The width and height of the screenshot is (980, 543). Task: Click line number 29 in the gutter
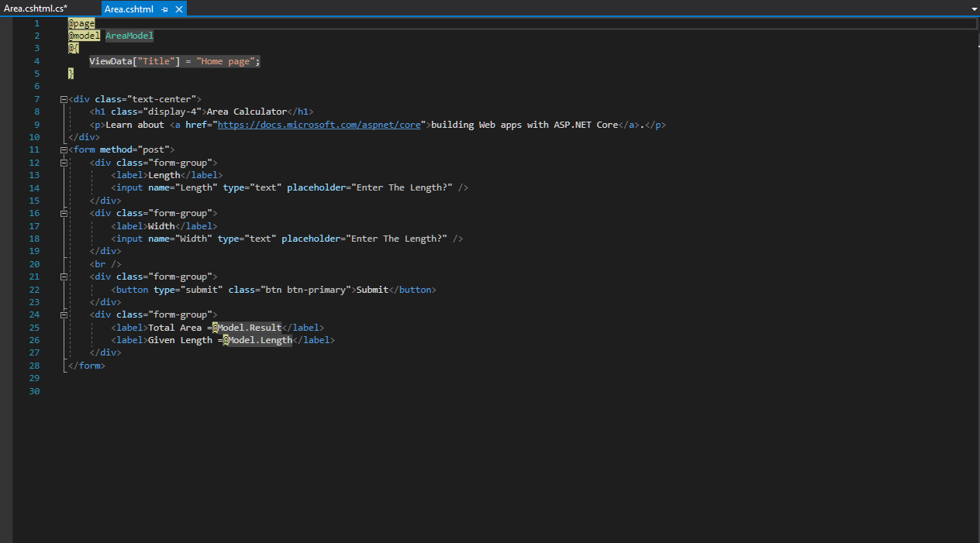point(34,378)
